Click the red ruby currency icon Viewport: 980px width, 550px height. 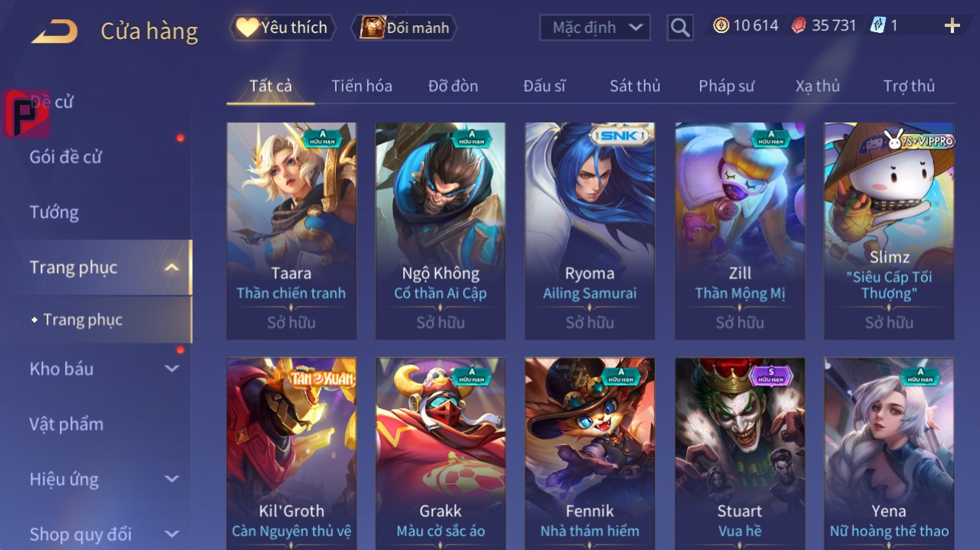coord(798,25)
